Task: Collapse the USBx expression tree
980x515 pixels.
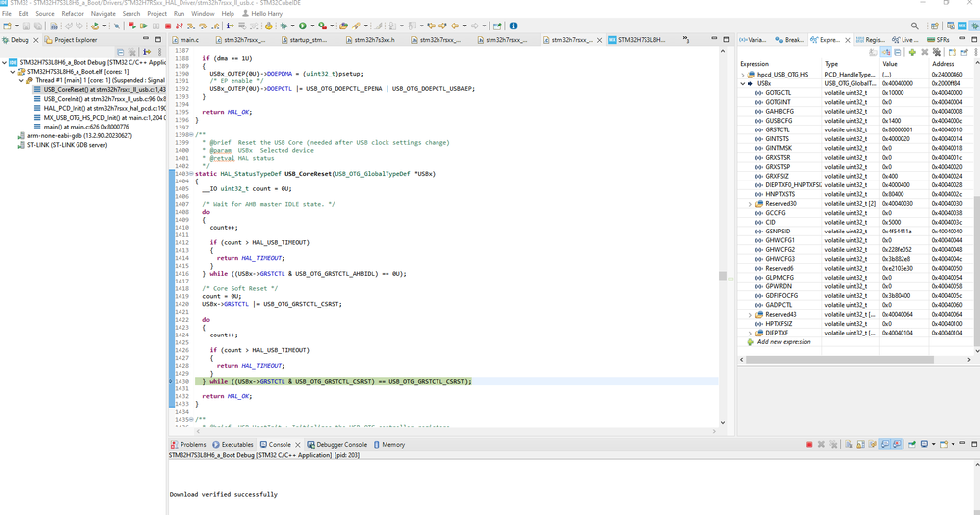Action: pos(744,83)
